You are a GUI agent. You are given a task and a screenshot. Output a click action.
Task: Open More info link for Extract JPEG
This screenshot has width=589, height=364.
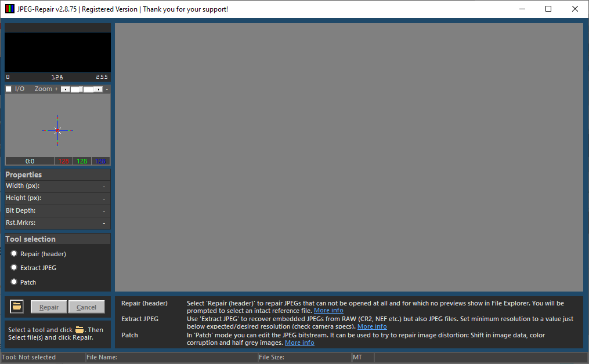coord(372,326)
